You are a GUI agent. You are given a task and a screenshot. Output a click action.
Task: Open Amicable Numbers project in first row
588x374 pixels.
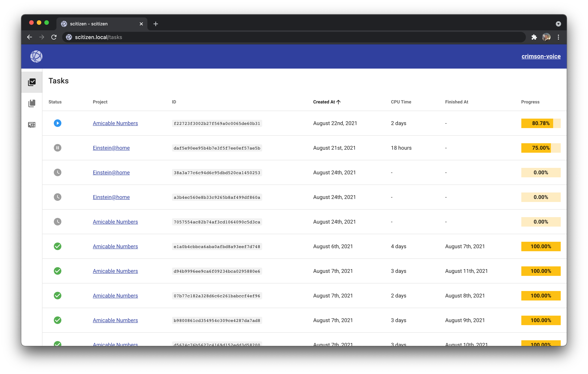115,123
